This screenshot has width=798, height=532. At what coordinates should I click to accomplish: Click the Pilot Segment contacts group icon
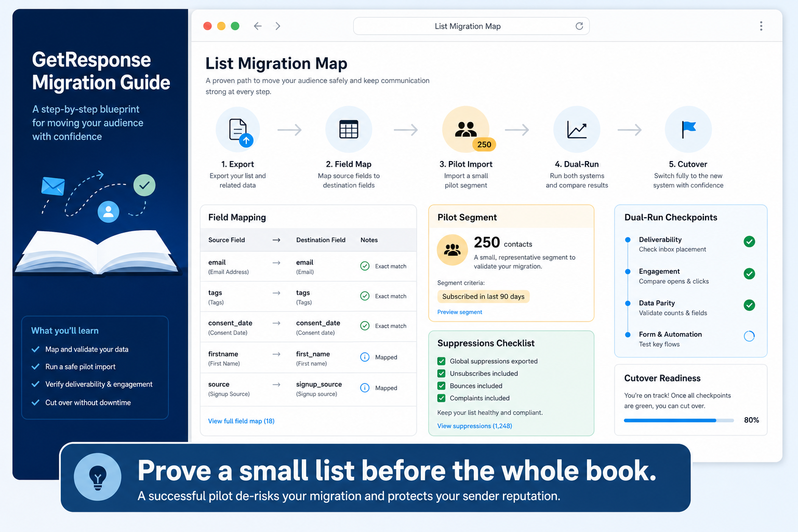(x=453, y=250)
